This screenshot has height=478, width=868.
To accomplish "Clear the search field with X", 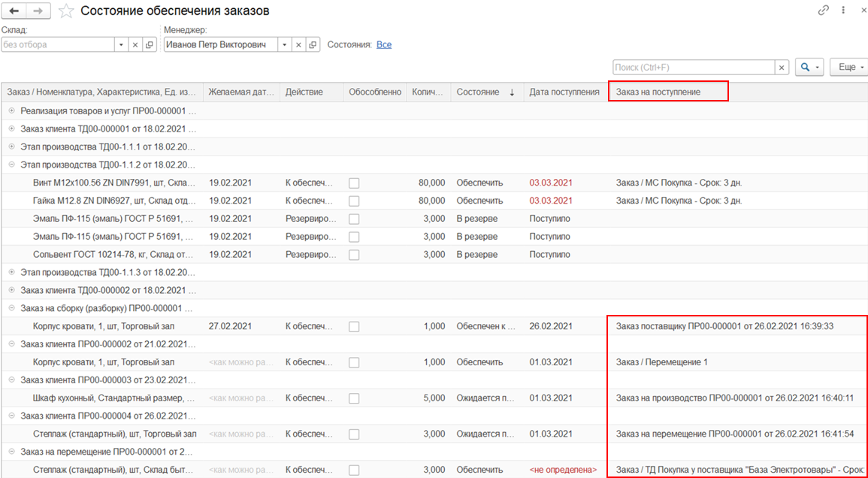I will coord(782,68).
